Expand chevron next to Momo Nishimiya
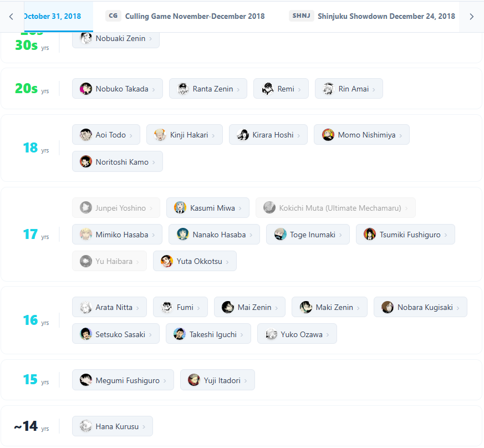Image resolution: width=484 pixels, height=448 pixels. 401,135
